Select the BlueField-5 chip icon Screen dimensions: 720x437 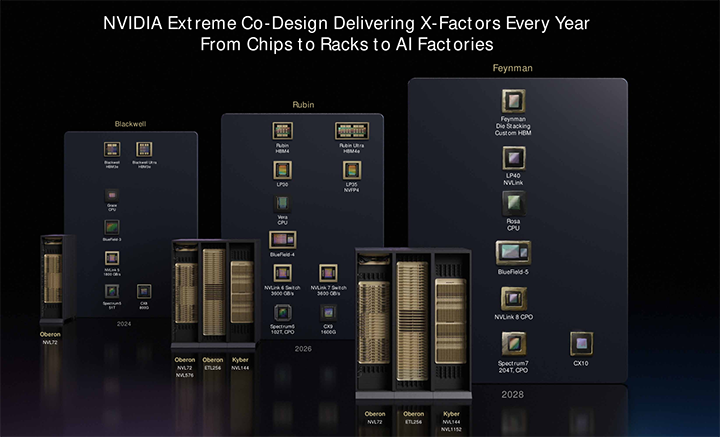point(513,252)
